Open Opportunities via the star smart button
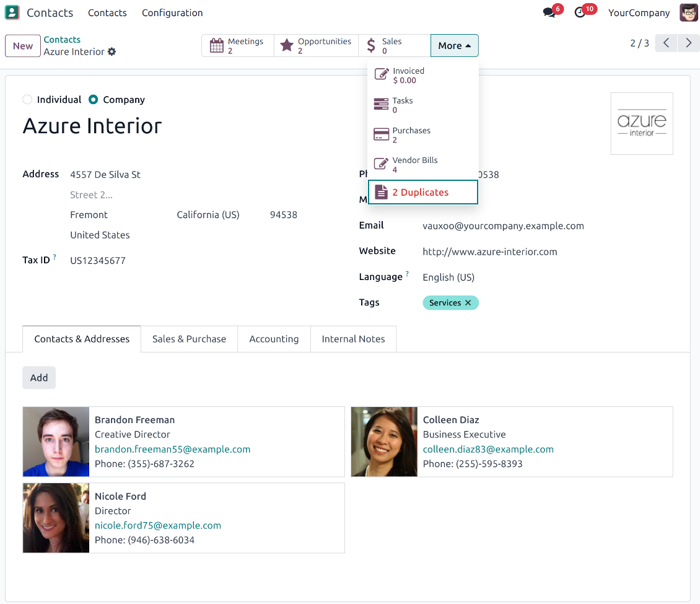Image resolution: width=700 pixels, height=604 pixels. (x=316, y=45)
